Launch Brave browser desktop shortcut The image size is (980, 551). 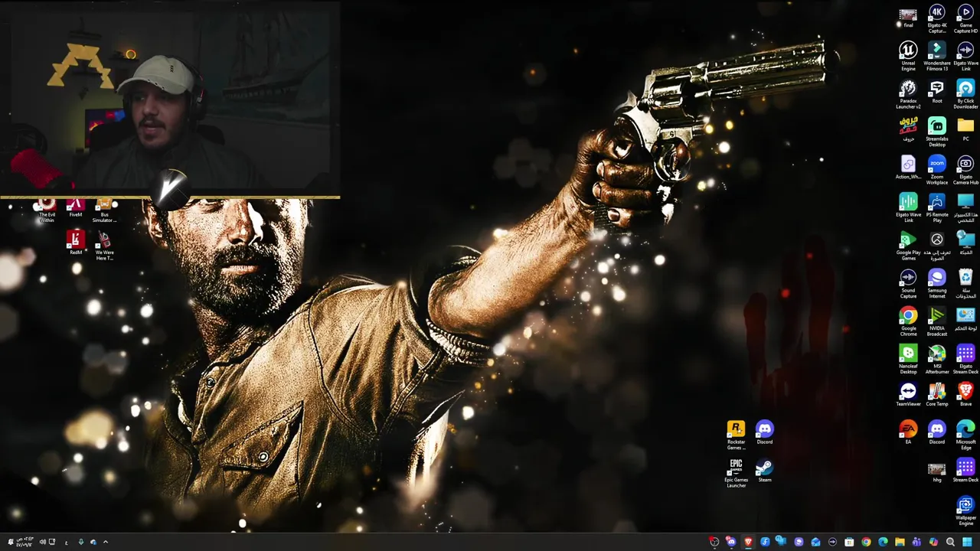[x=965, y=395]
